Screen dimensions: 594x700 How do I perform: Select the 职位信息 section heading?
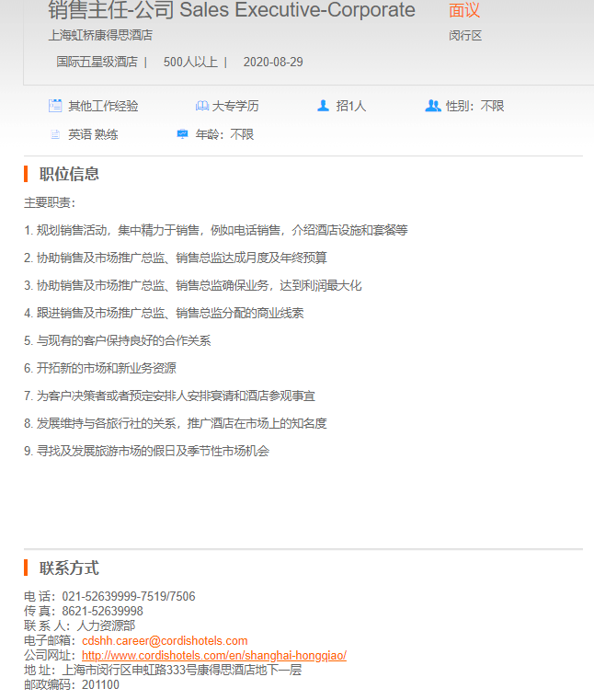click(69, 174)
